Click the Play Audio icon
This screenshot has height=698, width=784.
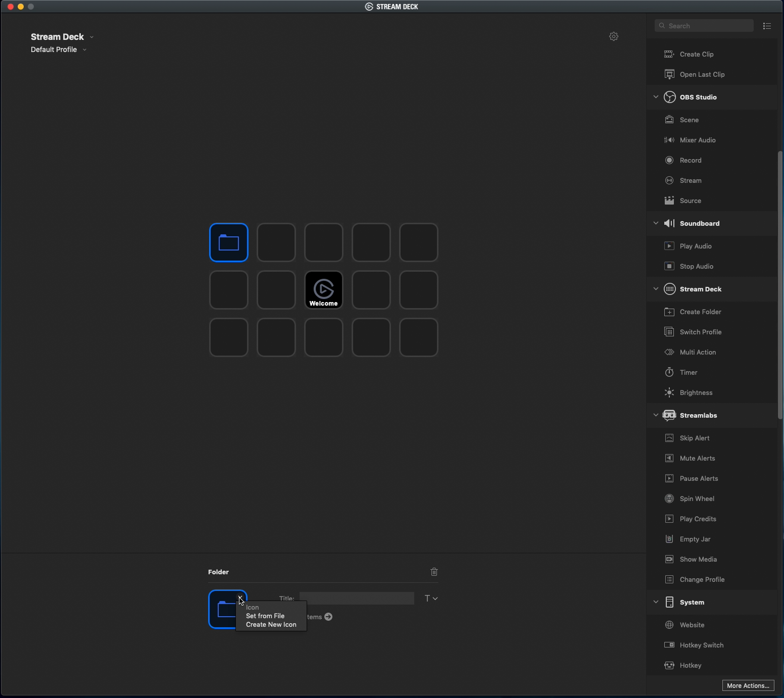click(669, 246)
